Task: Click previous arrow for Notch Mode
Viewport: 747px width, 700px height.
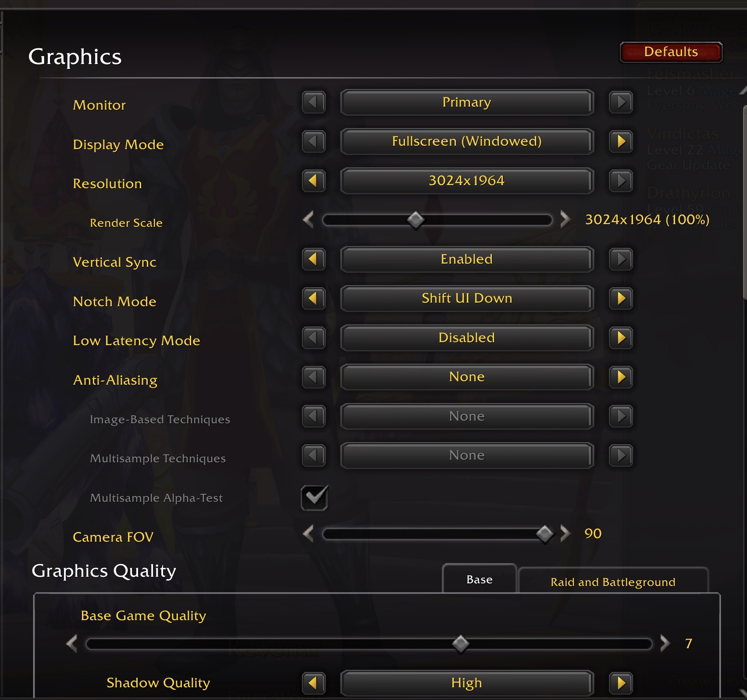Action: [x=313, y=298]
